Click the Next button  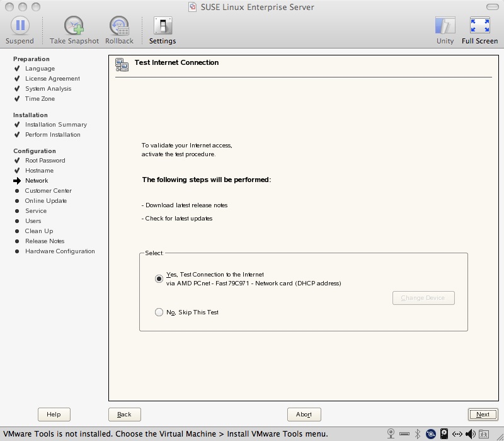(x=483, y=415)
